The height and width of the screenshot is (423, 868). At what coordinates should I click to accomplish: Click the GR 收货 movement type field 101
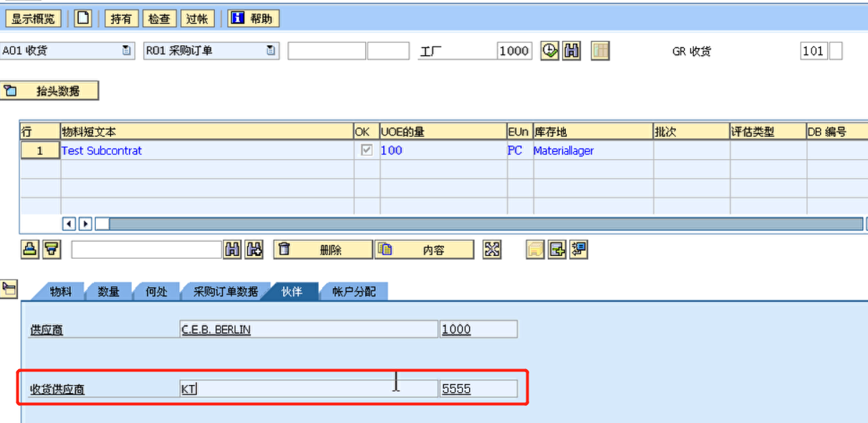point(814,51)
